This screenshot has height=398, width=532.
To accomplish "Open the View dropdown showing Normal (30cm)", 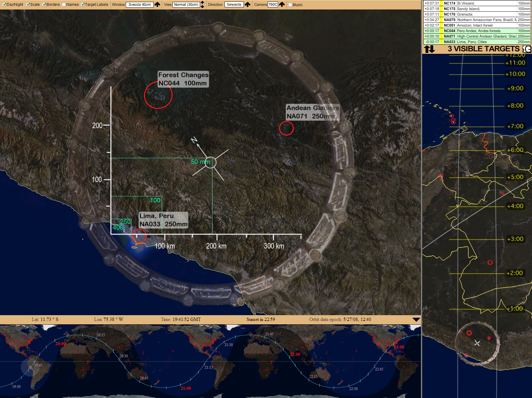I will (186, 5).
